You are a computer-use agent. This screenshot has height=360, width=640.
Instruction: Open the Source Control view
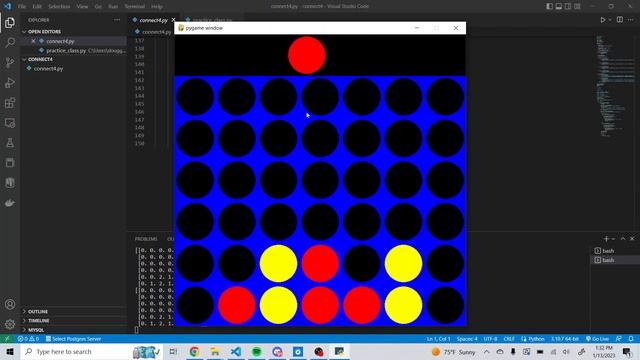[10, 62]
